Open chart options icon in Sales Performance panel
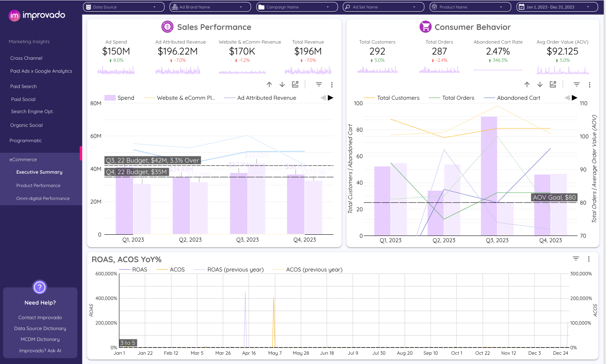The image size is (606, 364). click(295, 84)
